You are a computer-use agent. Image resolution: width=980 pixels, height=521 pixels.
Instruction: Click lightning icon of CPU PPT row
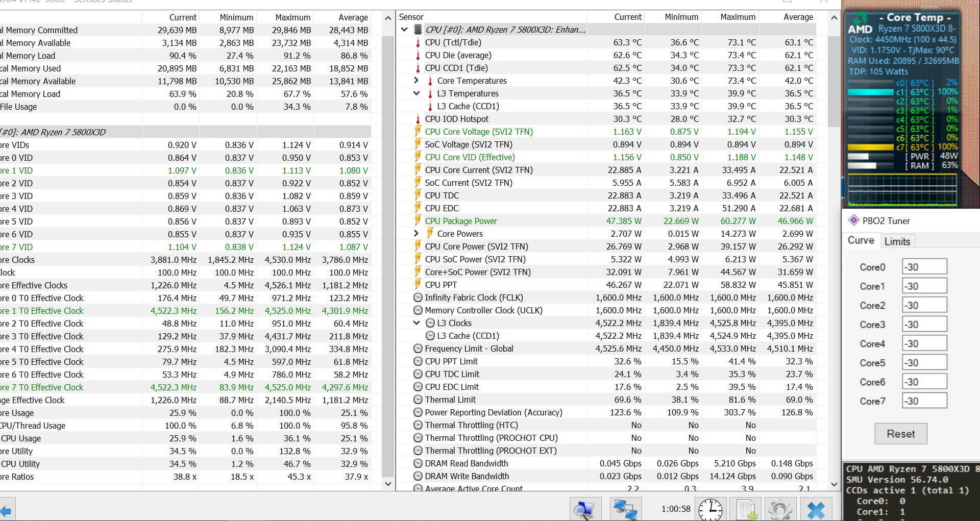point(418,285)
